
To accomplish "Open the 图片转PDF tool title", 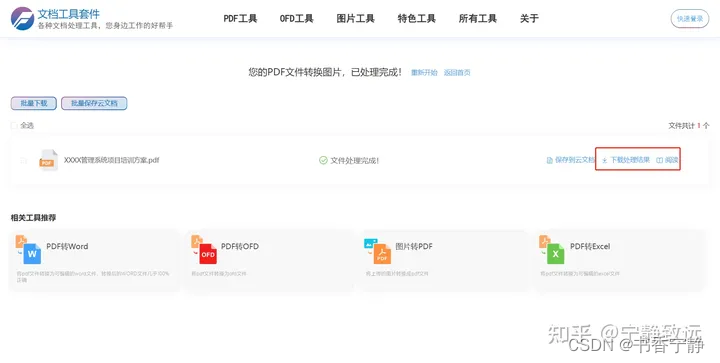I will [x=414, y=246].
